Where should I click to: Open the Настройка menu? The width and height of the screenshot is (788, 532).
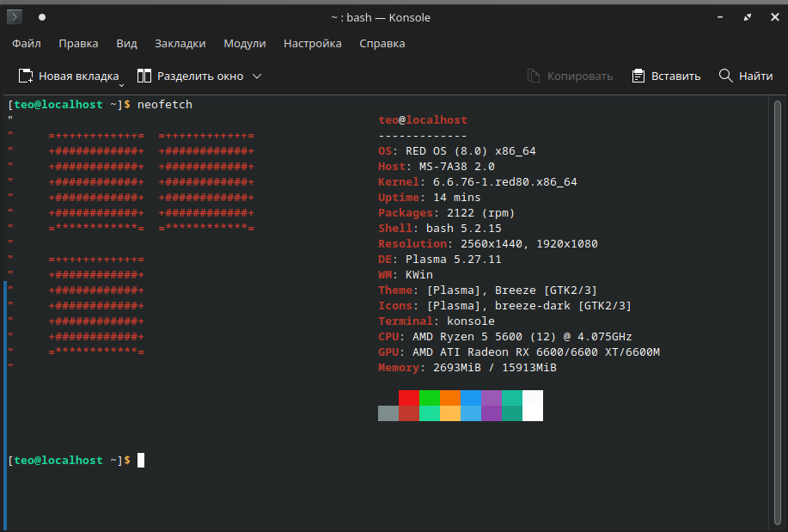pos(313,44)
